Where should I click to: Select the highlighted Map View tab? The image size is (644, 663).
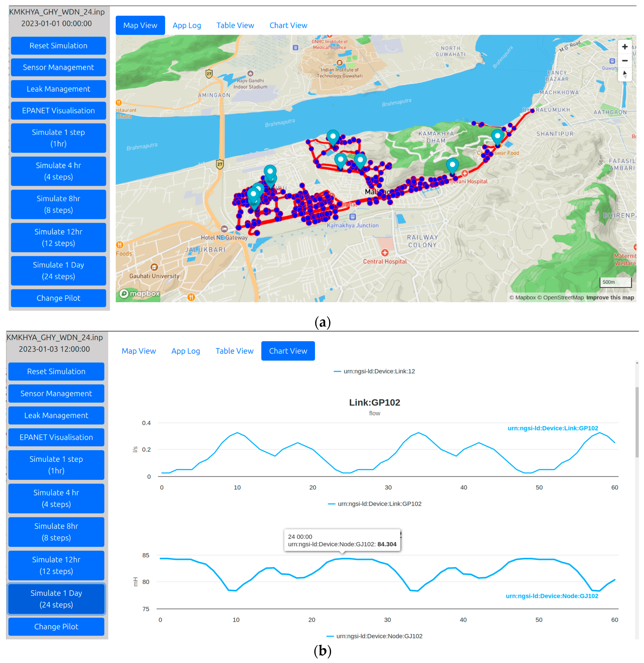[x=140, y=25]
